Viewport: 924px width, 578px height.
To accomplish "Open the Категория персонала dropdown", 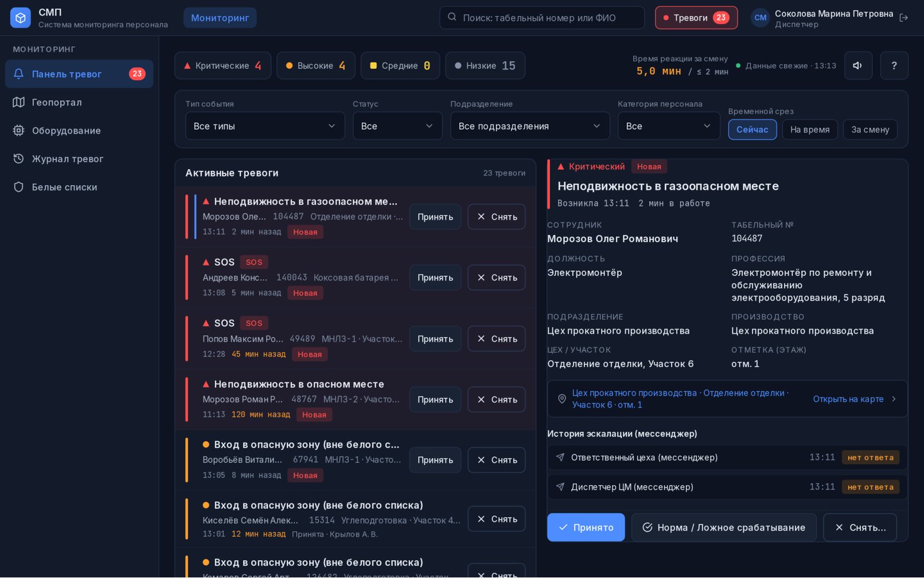I will pyautogui.click(x=669, y=126).
